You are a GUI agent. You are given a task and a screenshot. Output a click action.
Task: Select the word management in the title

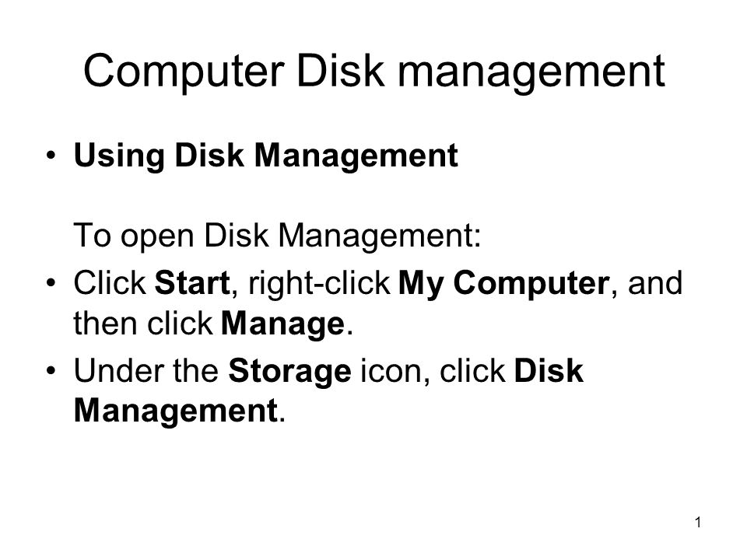tap(531, 73)
